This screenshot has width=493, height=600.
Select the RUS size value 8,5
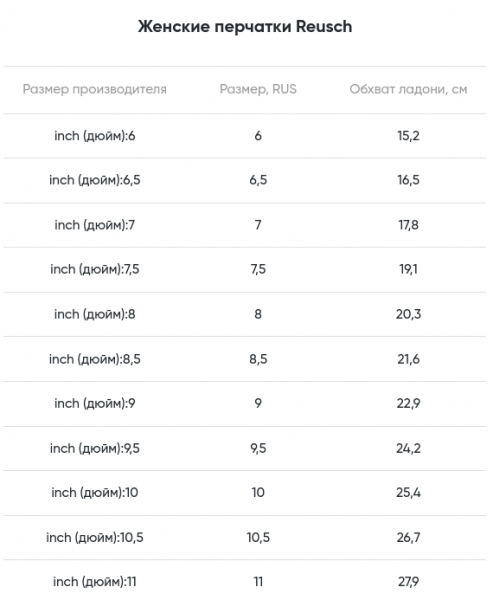click(258, 359)
